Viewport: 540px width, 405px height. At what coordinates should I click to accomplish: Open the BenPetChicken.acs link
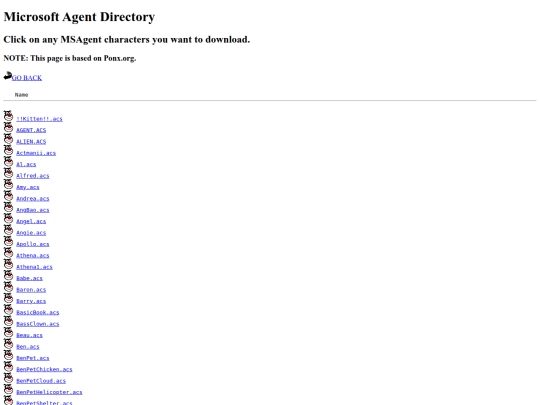[x=44, y=370]
